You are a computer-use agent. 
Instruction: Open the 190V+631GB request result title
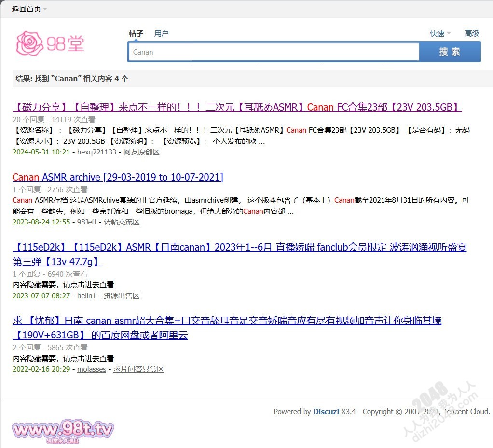(x=227, y=321)
